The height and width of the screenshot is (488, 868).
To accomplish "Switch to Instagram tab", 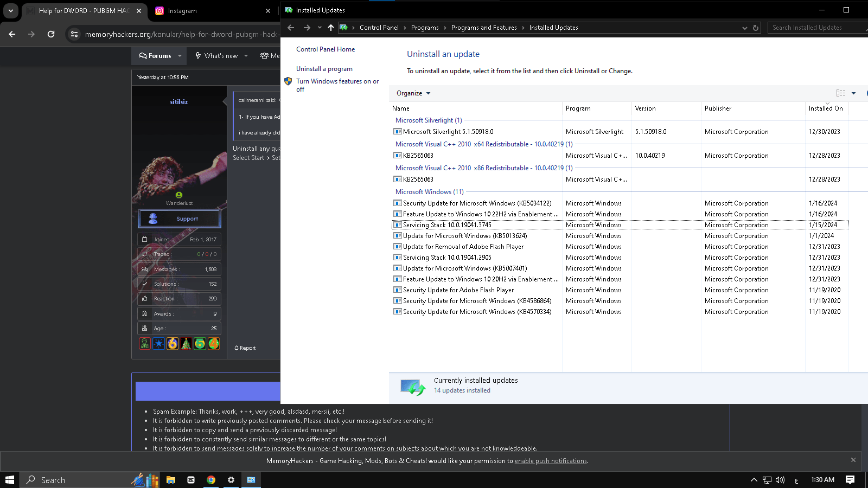I will click(213, 11).
